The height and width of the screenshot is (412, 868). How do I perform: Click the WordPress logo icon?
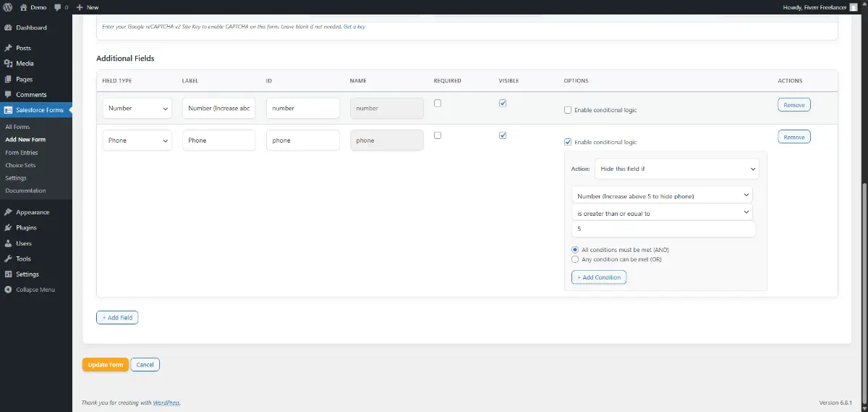[x=8, y=7]
